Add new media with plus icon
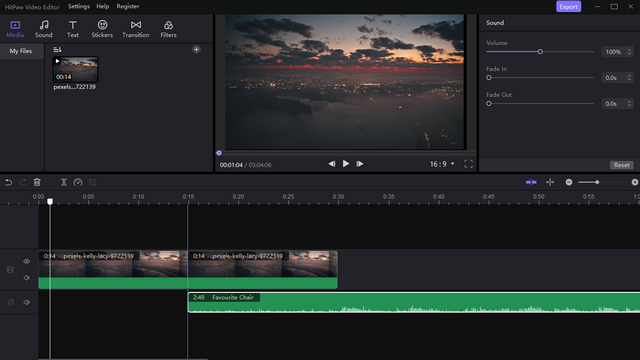The height and width of the screenshot is (360, 640). 196,49
